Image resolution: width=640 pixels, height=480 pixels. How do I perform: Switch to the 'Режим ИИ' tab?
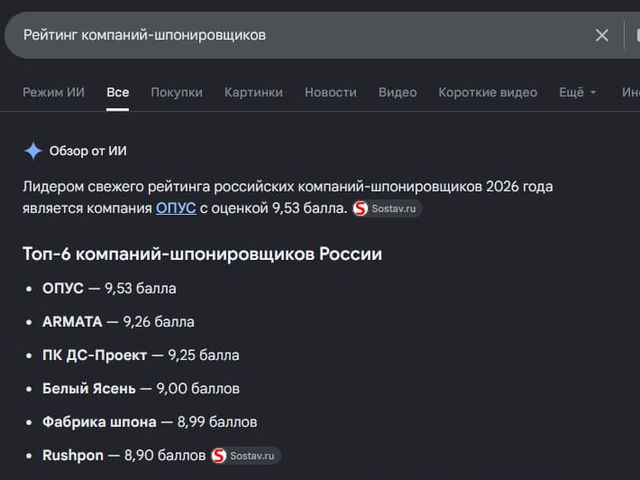coord(53,92)
